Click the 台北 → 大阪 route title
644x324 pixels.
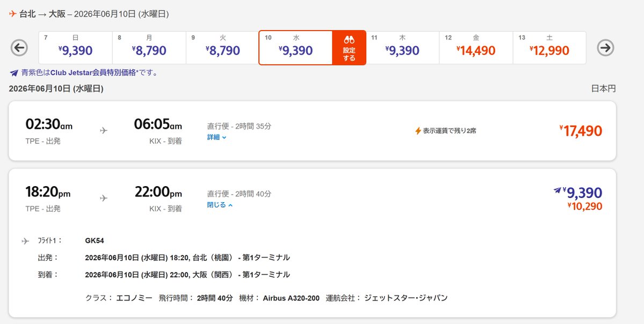[x=42, y=14]
